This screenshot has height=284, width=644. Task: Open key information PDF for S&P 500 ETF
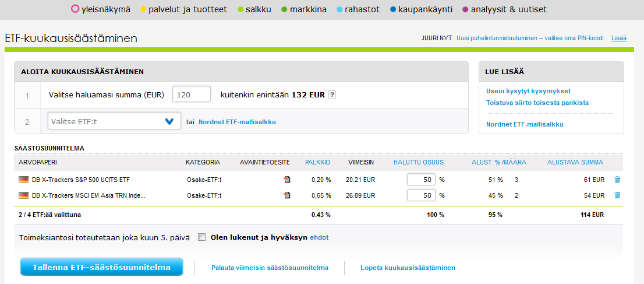(x=286, y=180)
